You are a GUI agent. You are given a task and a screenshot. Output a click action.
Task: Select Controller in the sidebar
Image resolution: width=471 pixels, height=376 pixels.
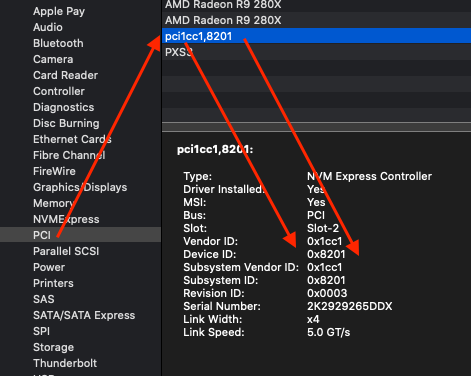point(59,91)
